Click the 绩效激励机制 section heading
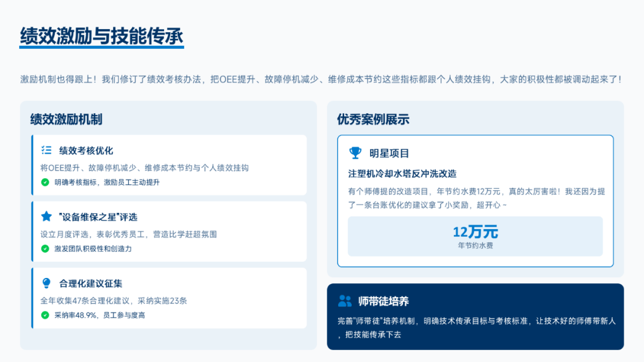644x362 pixels. [66, 119]
